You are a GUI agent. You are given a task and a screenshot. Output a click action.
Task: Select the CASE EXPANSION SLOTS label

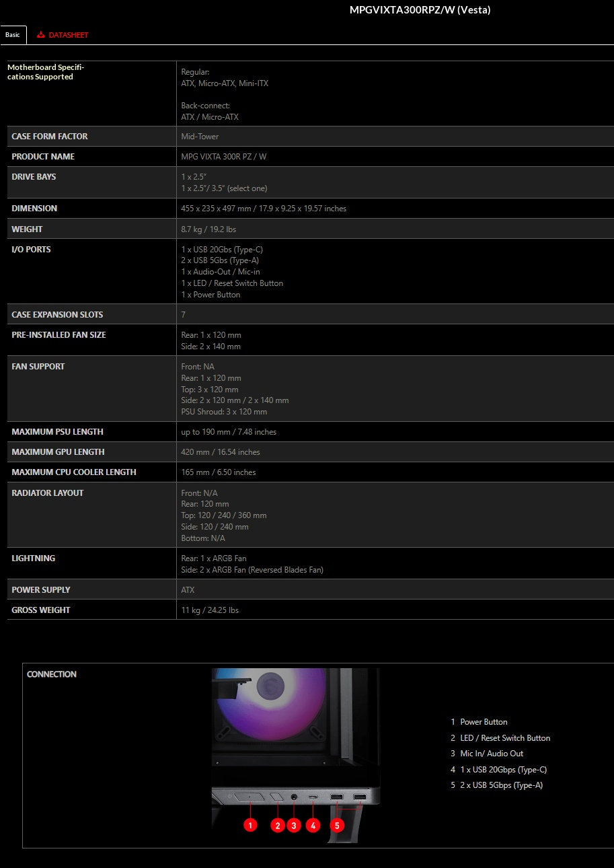[57, 315]
